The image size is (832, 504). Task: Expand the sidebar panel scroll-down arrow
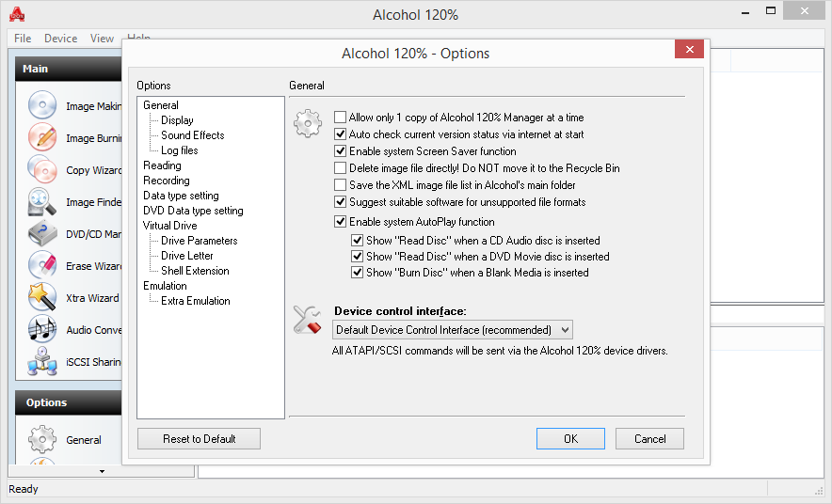tap(102, 471)
